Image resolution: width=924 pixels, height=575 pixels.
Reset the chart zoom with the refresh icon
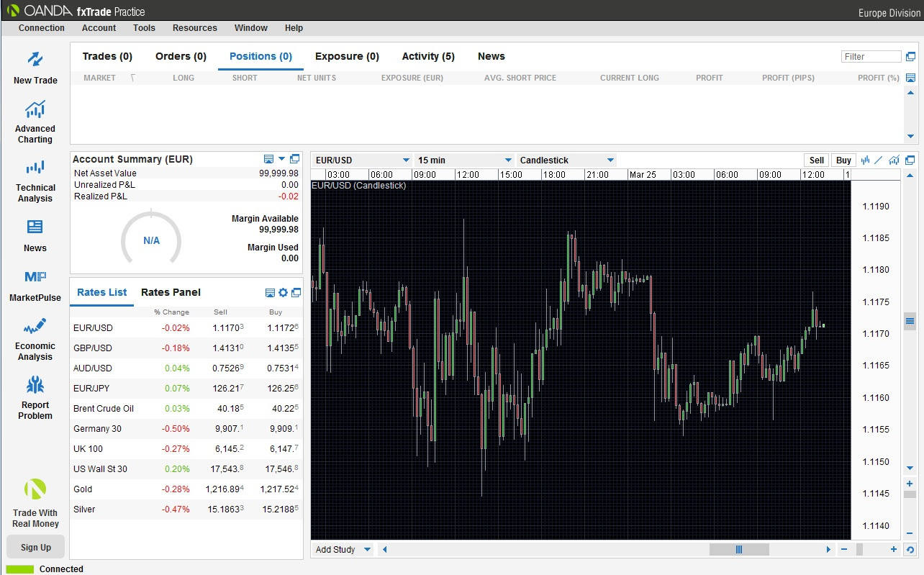(910, 550)
